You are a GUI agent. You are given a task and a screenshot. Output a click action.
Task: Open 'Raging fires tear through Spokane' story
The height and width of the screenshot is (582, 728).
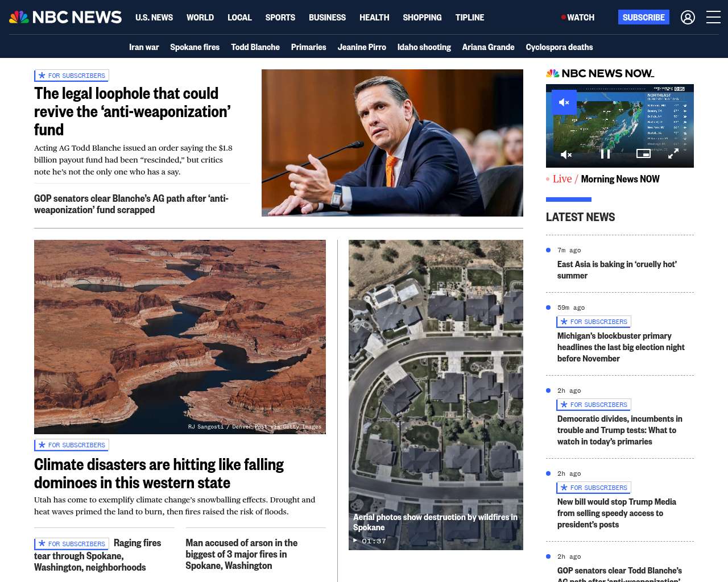click(x=98, y=555)
